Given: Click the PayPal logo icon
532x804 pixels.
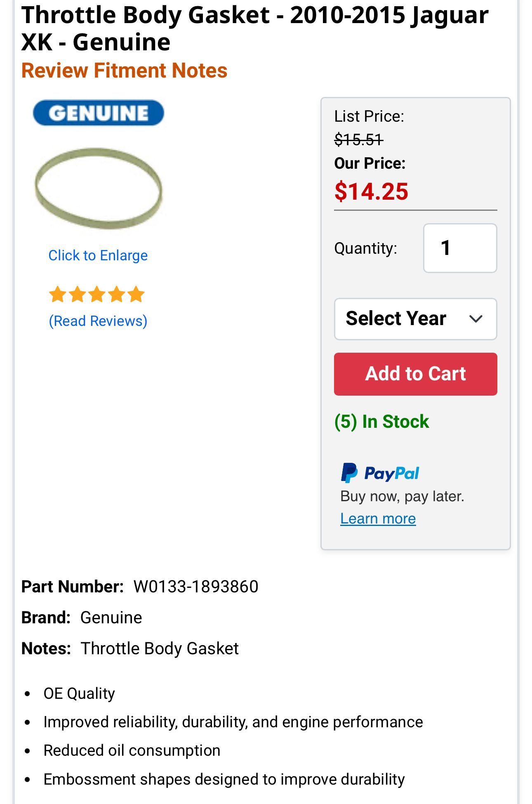Looking at the screenshot, I should click(x=349, y=473).
